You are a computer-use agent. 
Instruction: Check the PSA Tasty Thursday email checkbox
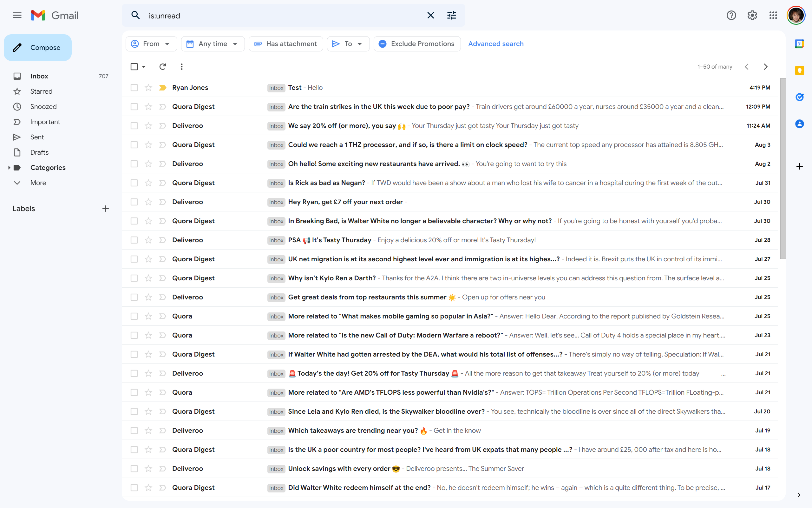pyautogui.click(x=134, y=240)
